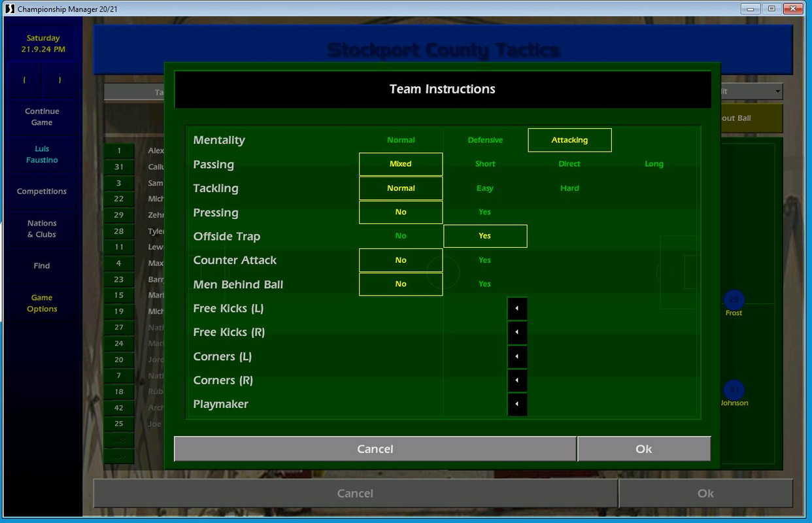Select squad number 31 row
This screenshot has height=523, width=812.
click(x=119, y=167)
